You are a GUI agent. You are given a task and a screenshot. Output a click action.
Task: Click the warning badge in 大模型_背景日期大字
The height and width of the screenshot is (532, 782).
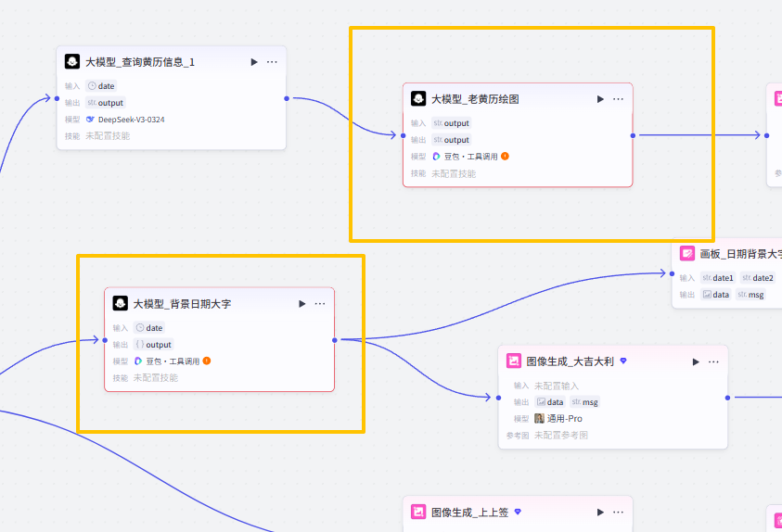pos(206,361)
